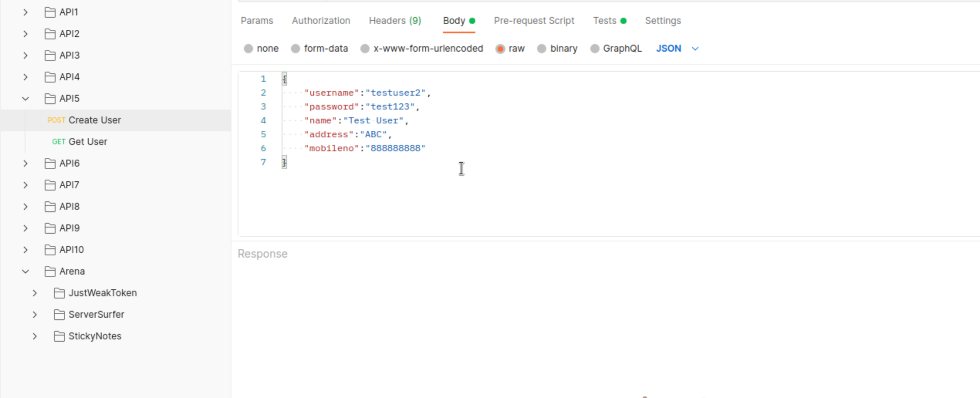Open the Get User request
Viewport: 980px width, 398px height.
point(88,142)
